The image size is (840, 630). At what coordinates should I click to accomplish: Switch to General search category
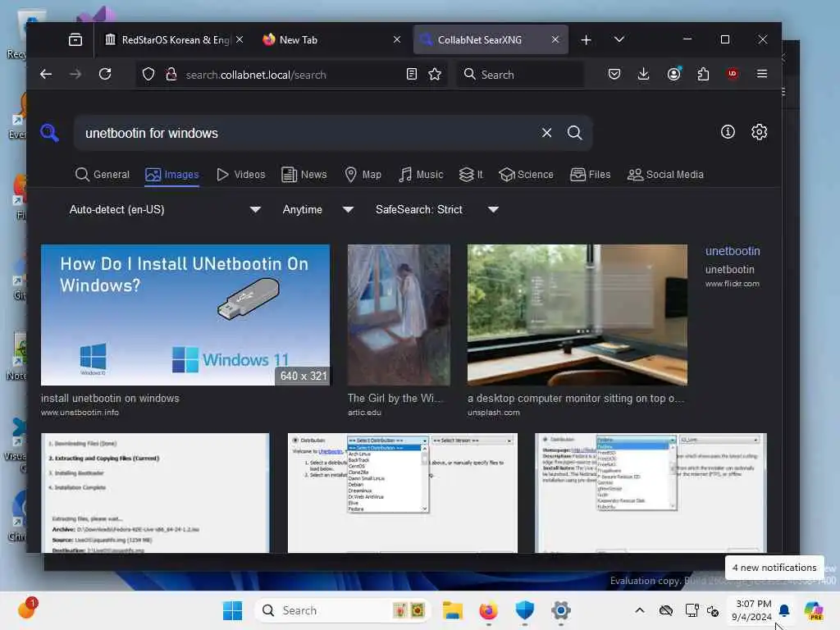103,175
